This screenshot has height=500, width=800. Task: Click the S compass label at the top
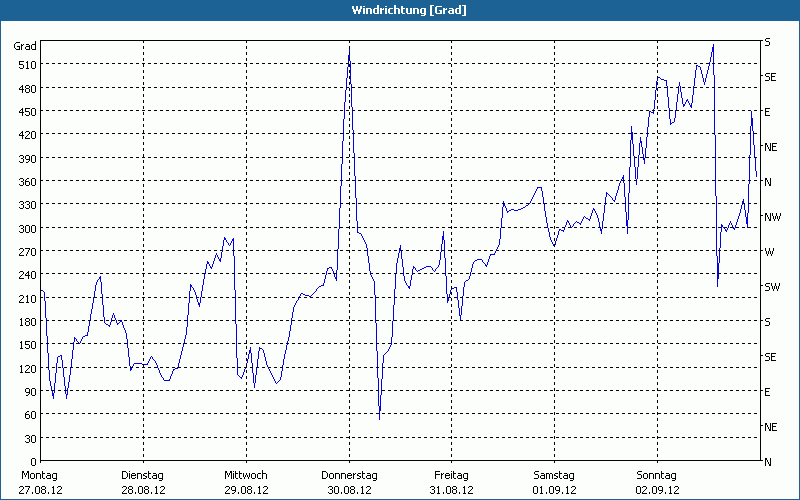pos(767,42)
